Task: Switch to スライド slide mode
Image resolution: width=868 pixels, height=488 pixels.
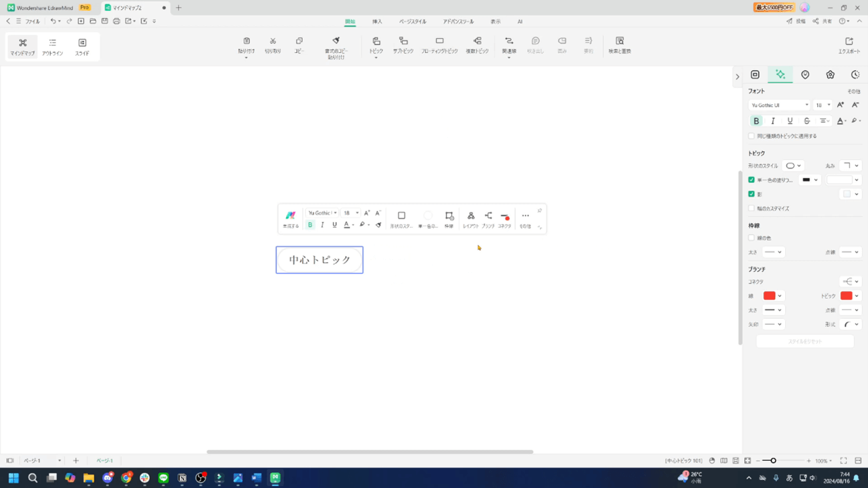Action: [x=82, y=47]
